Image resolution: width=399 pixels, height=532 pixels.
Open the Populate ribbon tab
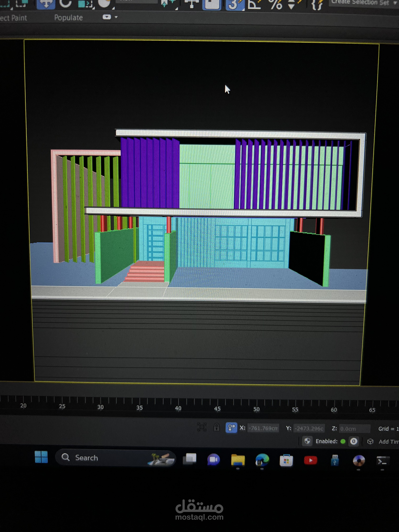(x=68, y=18)
